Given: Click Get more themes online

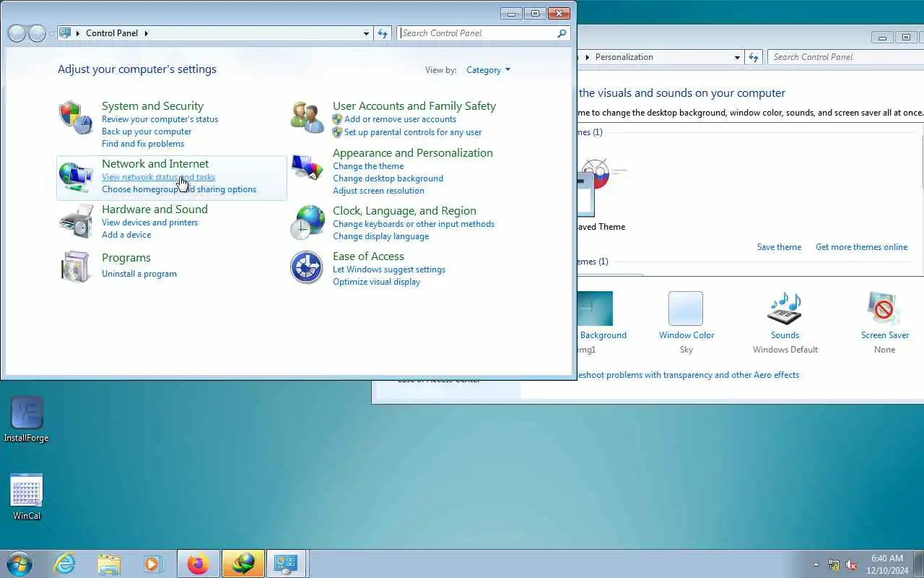Looking at the screenshot, I should (x=861, y=247).
